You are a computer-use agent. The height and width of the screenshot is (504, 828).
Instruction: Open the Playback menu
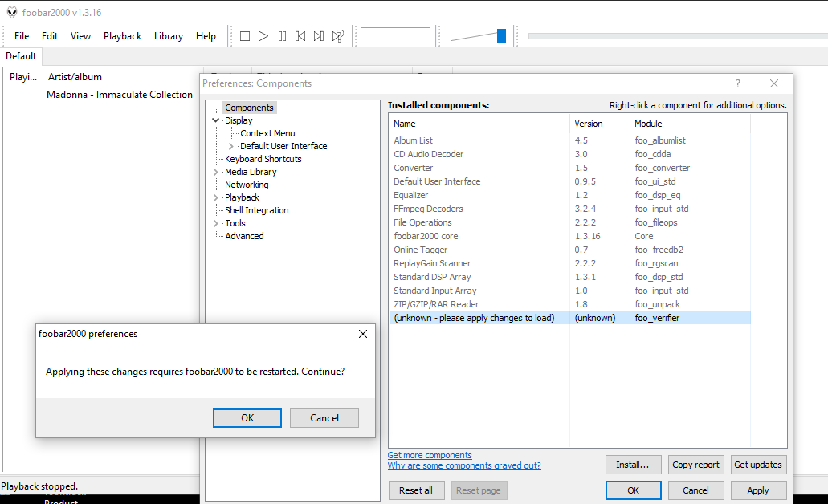122,36
